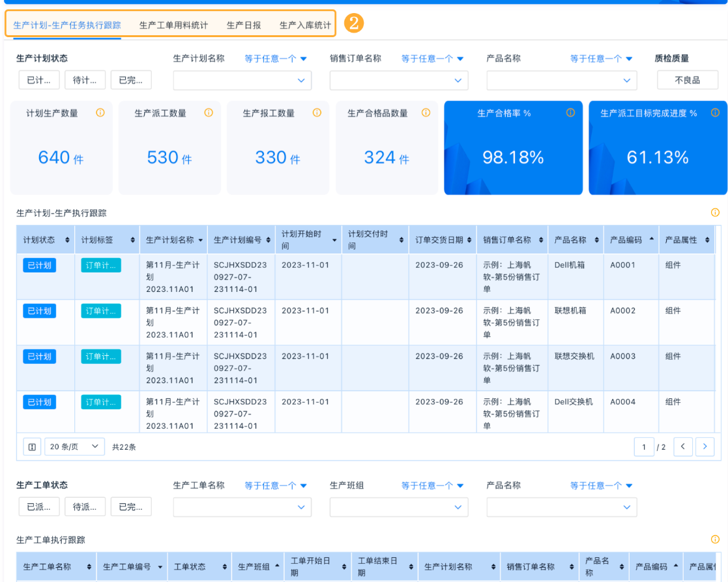This screenshot has height=582, width=728.
Task: Expand the lower 产品名称 value dropdown
Action: pyautogui.click(x=562, y=507)
